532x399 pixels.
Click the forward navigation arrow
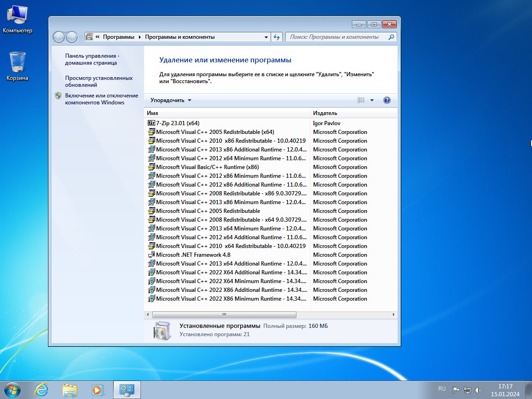(x=72, y=37)
